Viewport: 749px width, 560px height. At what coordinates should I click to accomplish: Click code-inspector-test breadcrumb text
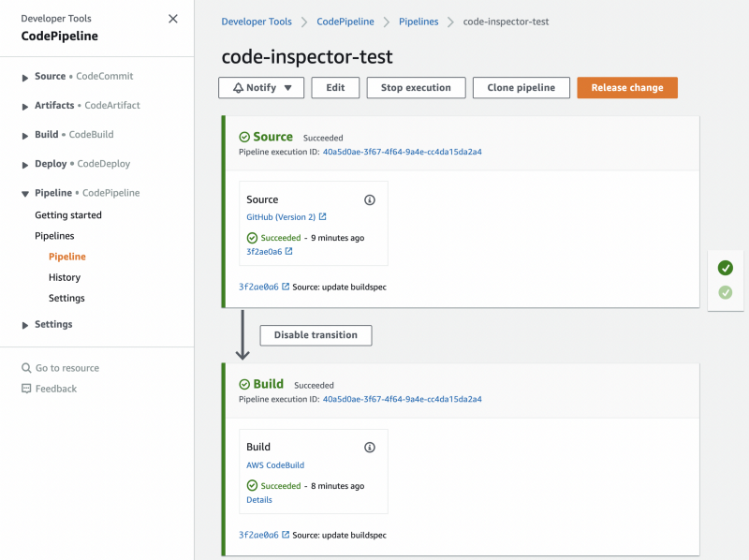[506, 22]
